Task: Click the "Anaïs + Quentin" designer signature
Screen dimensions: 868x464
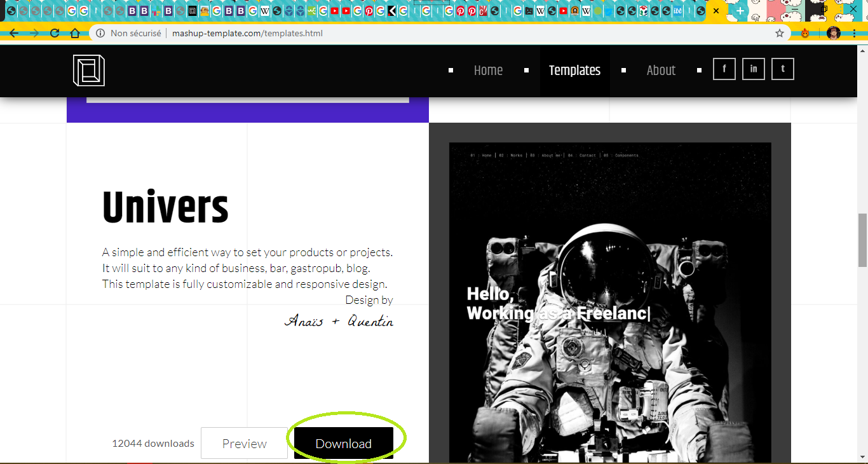Action: (x=339, y=321)
